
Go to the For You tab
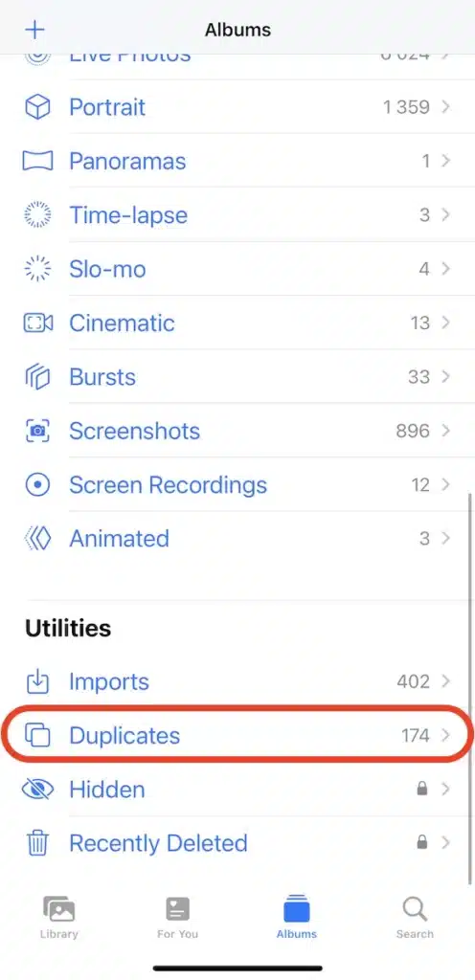click(177, 918)
